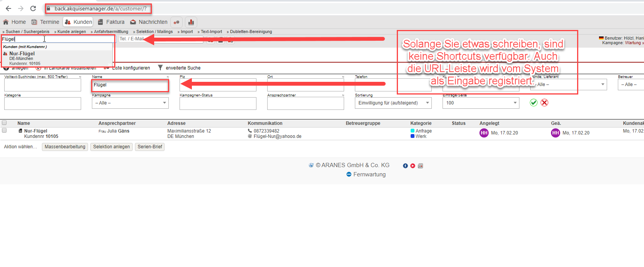The width and height of the screenshot is (644, 267).
Task: Click contact Julia Gäns
Action: [x=118, y=131]
